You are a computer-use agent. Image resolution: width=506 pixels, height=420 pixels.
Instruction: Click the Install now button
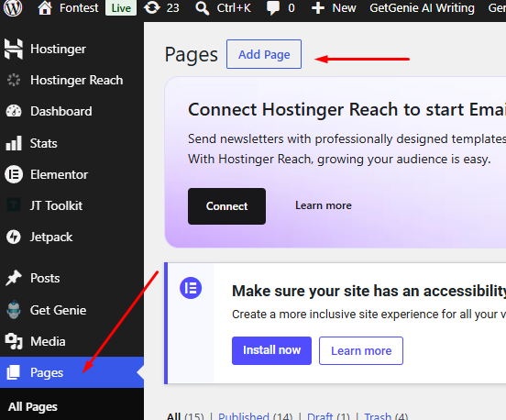271,350
